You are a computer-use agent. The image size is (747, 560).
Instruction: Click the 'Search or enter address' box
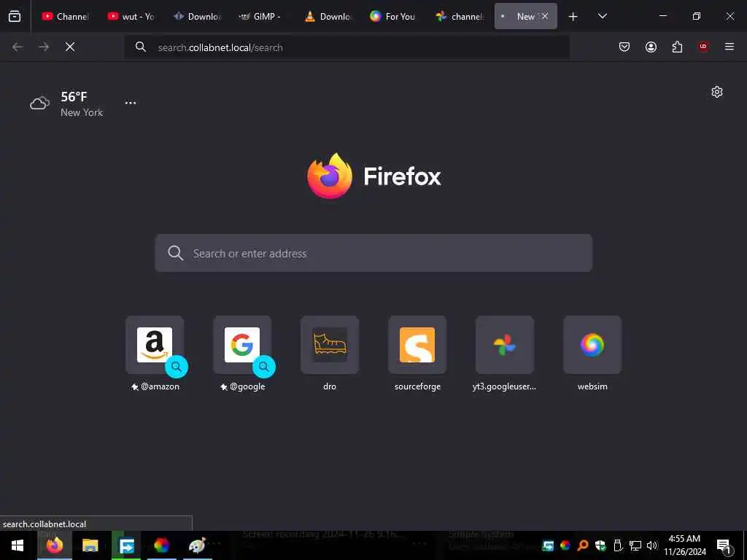point(373,253)
